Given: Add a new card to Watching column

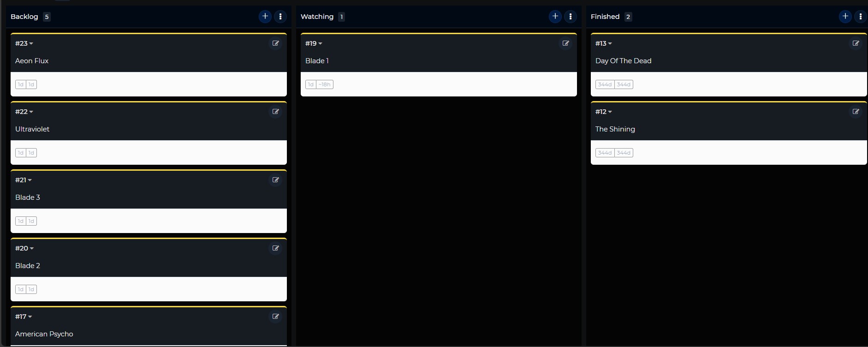Looking at the screenshot, I should [x=555, y=17].
